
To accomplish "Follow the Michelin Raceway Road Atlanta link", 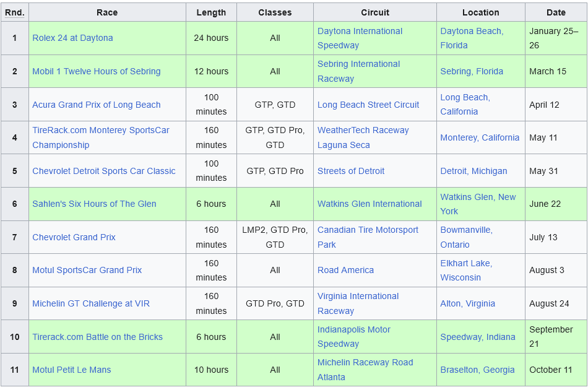I will [365, 370].
